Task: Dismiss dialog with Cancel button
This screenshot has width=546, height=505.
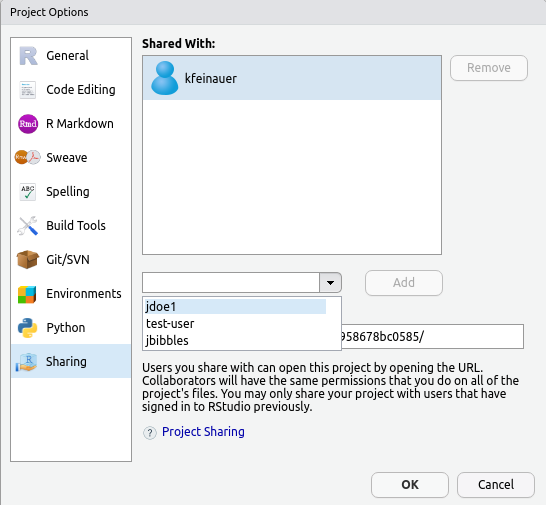Action: (x=496, y=485)
